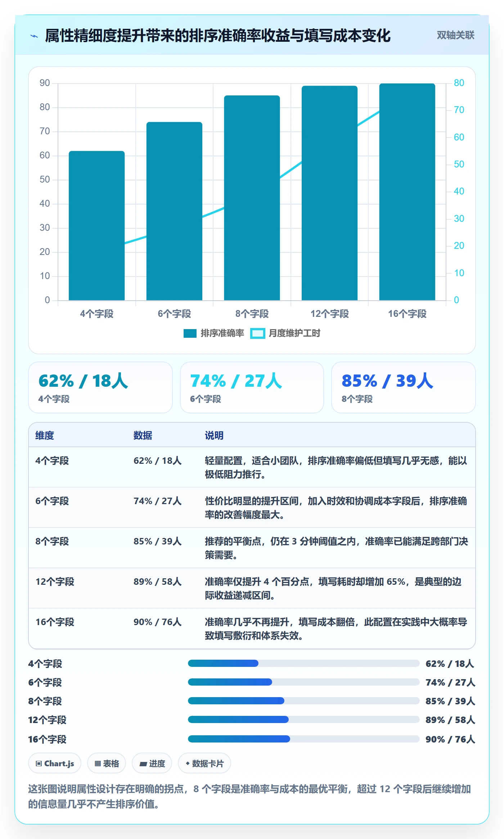This screenshot has height=839, width=504.
Task: Select the 表格 tag chip
Action: click(107, 763)
